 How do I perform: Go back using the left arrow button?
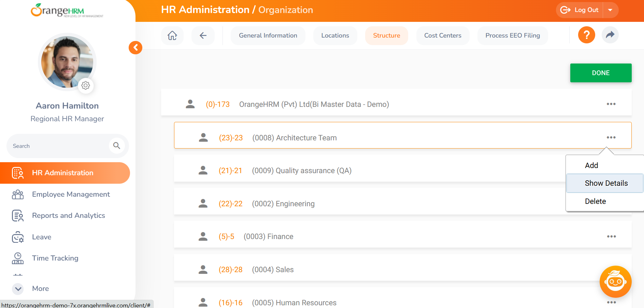[x=203, y=36]
